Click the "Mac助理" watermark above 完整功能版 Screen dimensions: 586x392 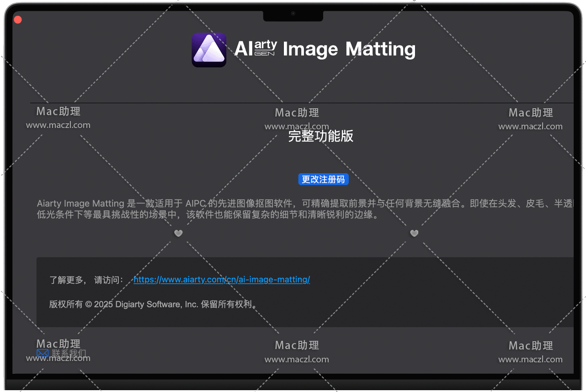click(297, 113)
